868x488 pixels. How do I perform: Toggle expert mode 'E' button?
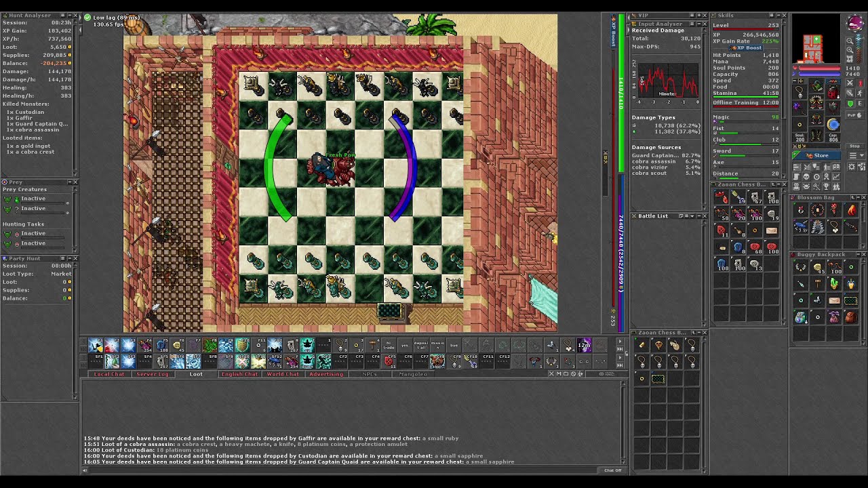coord(860,103)
